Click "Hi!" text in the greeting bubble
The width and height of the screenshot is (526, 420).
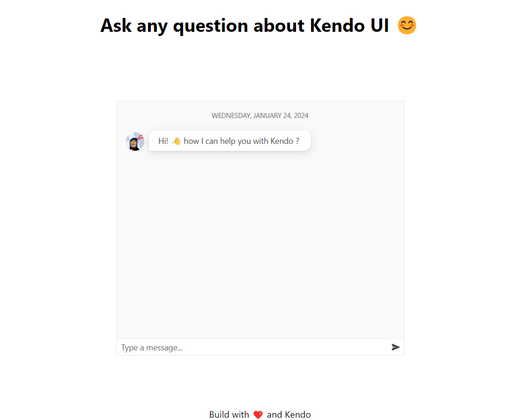[x=163, y=141]
